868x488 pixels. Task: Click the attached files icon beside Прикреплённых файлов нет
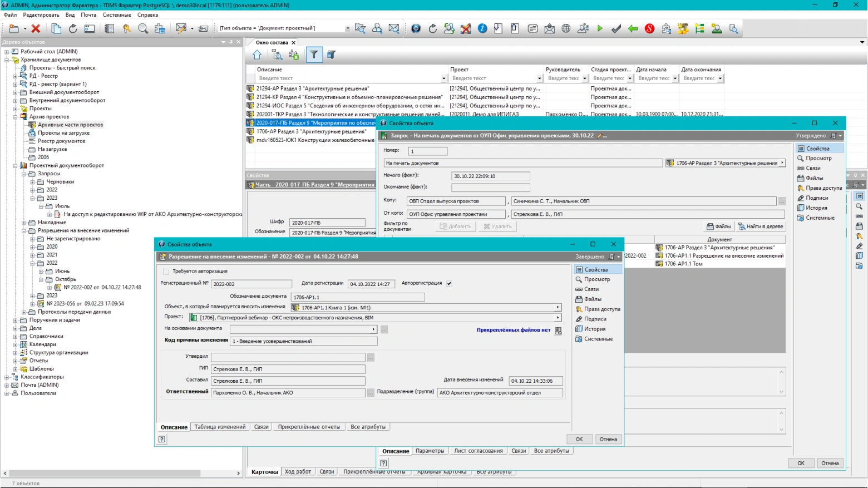[558, 331]
